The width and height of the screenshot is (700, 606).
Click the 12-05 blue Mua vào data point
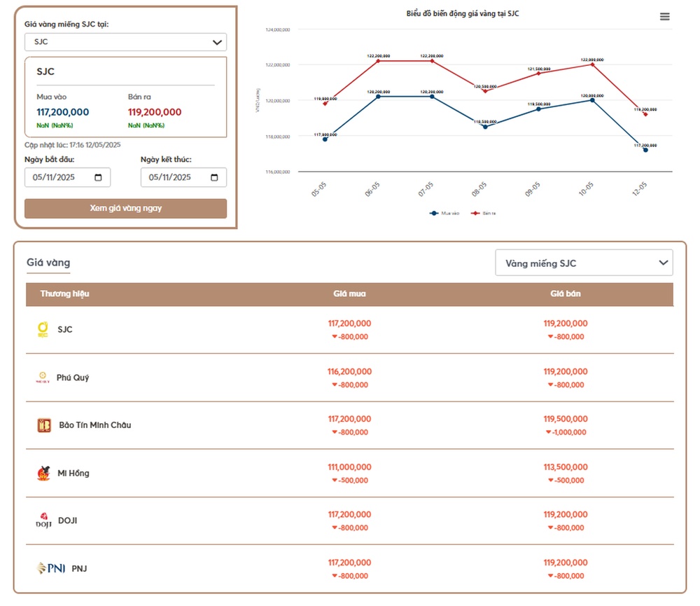[645, 150]
